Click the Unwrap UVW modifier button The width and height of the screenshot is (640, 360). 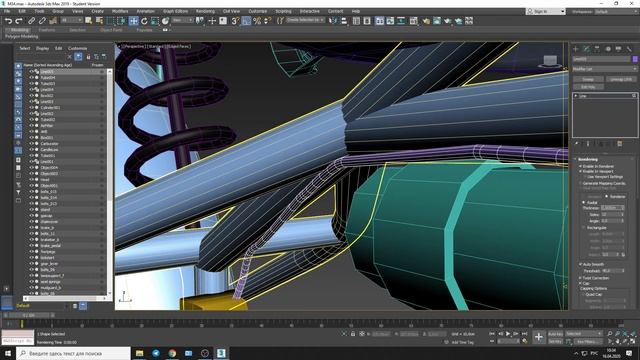click(x=620, y=80)
